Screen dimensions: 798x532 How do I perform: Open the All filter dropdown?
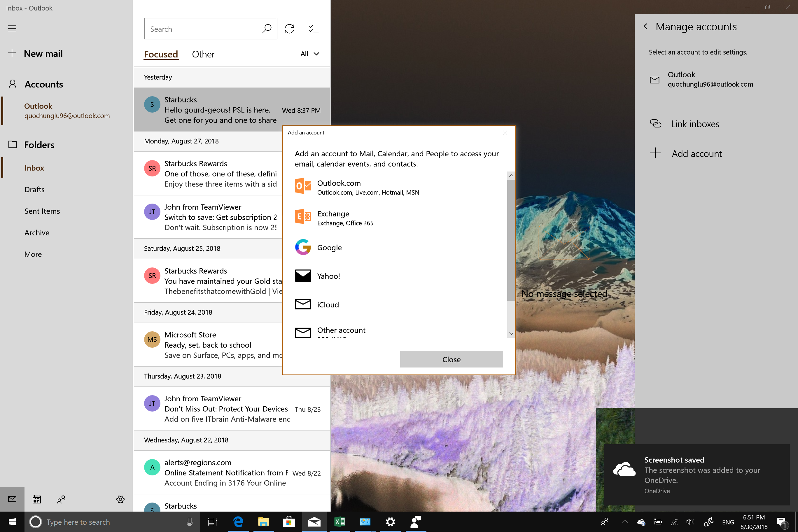[x=310, y=54]
